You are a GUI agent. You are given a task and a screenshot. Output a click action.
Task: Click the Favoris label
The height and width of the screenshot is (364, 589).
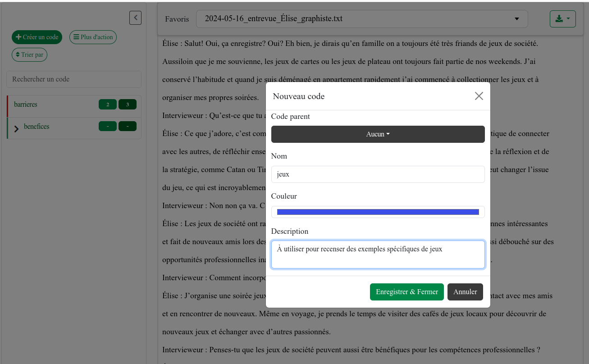pyautogui.click(x=177, y=19)
